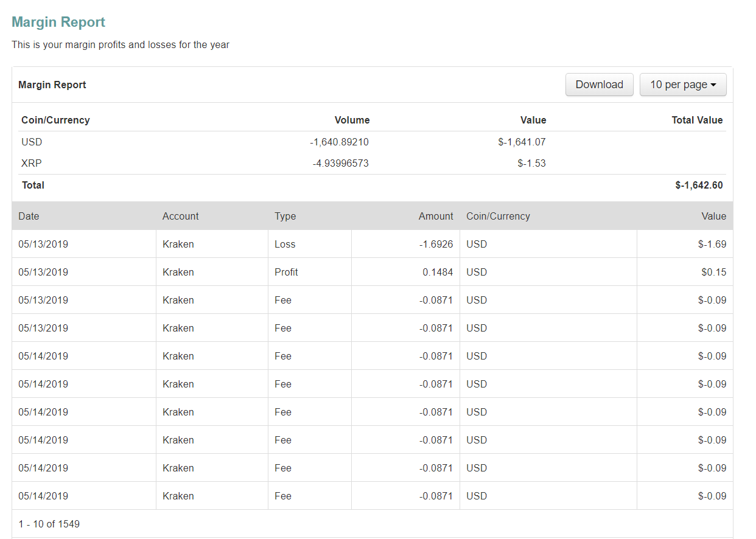Viewport: 756px width, 539px height.
Task: Click the $-1,642.60 total value
Action: pos(699,185)
